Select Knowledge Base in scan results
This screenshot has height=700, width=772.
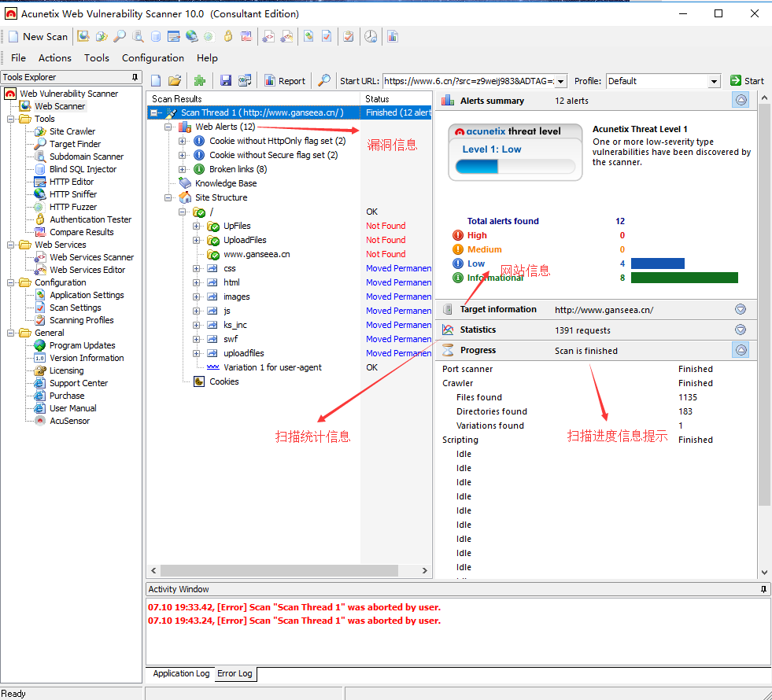[x=226, y=183]
